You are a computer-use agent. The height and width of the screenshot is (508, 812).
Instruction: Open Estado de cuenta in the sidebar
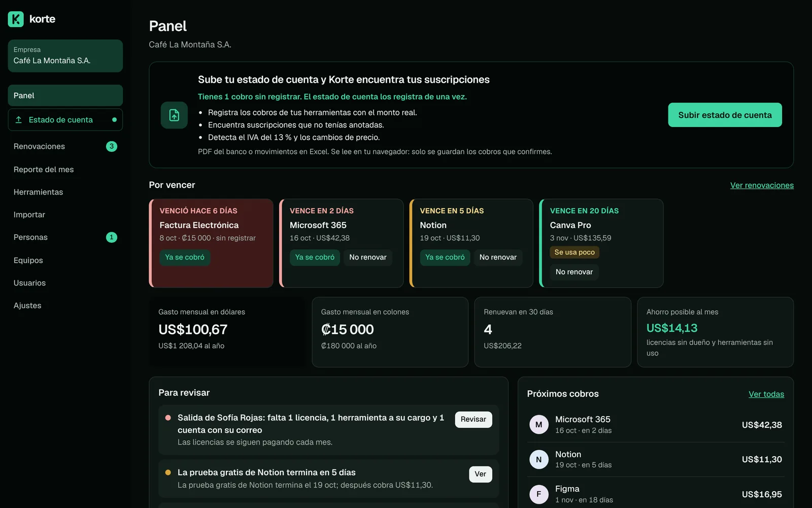[x=65, y=120]
